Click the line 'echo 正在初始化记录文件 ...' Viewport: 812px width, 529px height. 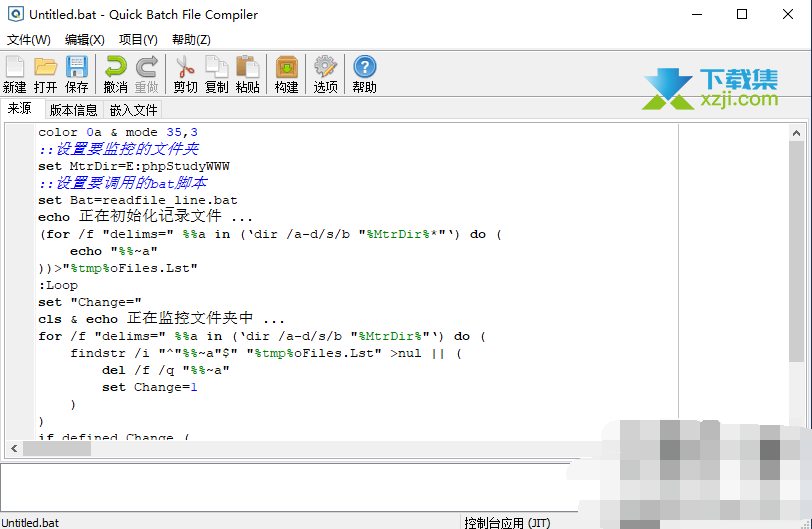pyautogui.click(x=146, y=216)
